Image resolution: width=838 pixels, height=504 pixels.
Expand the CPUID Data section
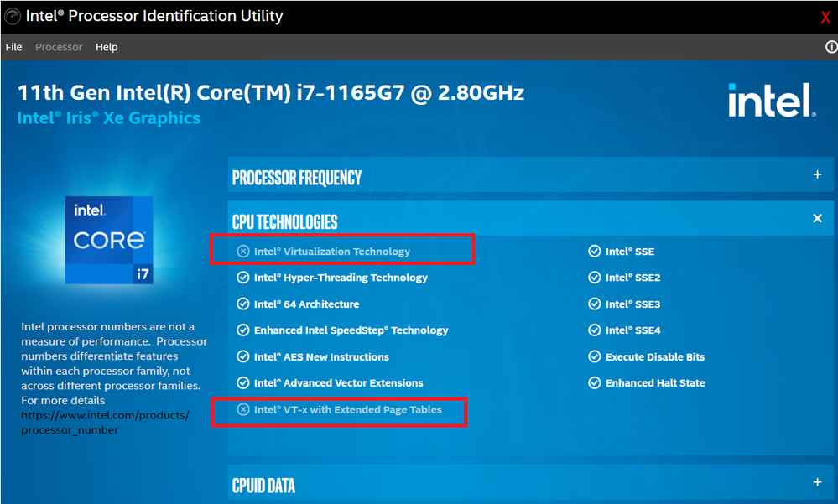[817, 482]
